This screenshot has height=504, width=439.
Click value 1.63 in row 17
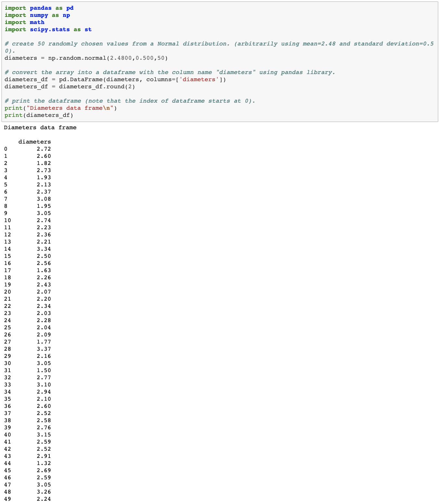44,271
